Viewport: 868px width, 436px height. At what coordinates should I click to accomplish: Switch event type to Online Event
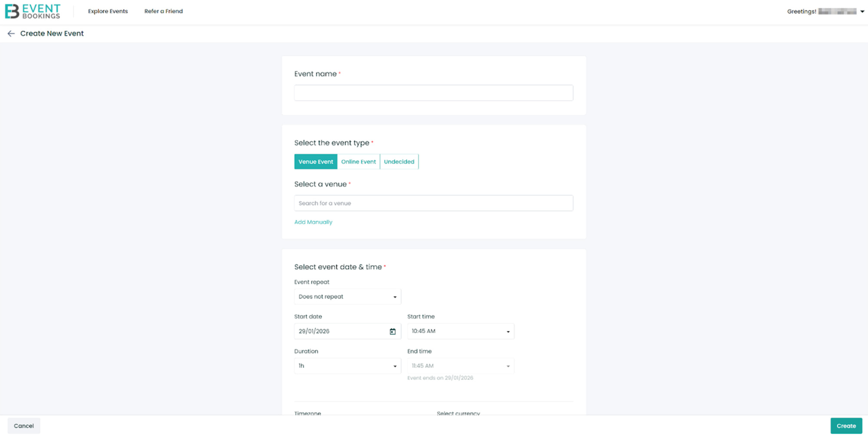[x=358, y=162]
